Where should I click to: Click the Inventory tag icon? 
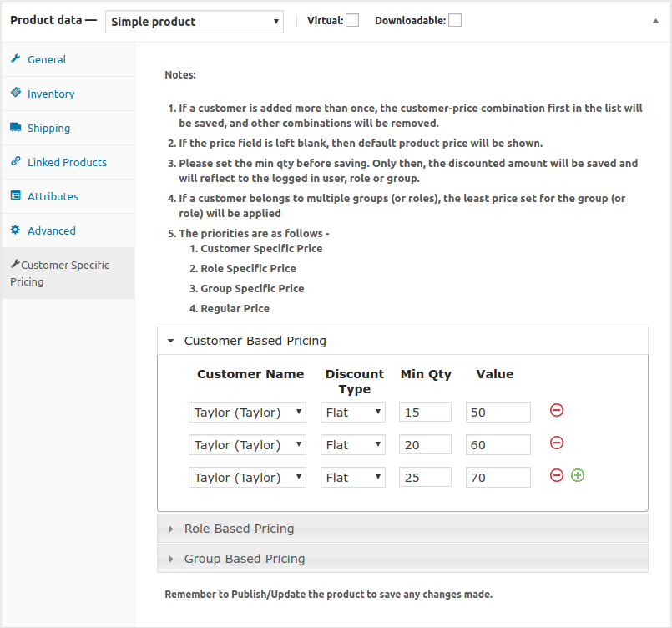pyautogui.click(x=16, y=93)
